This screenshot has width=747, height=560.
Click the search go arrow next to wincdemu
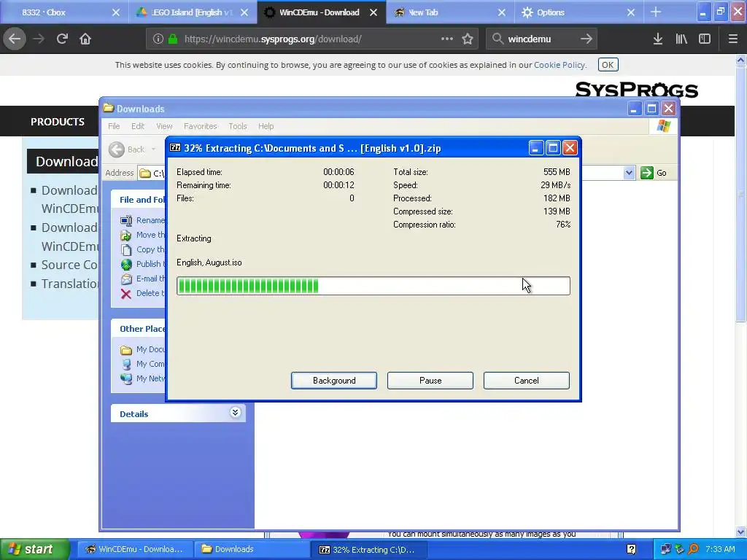[587, 39]
